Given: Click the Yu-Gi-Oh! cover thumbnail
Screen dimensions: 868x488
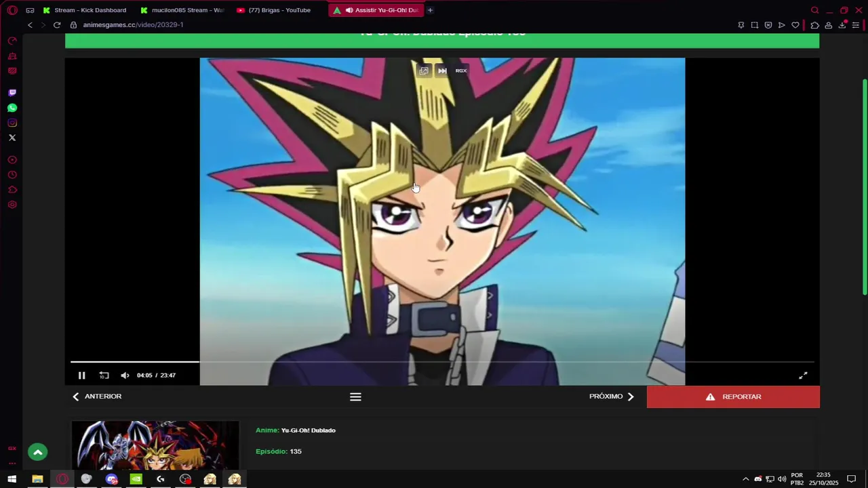Looking at the screenshot, I should click(155, 445).
